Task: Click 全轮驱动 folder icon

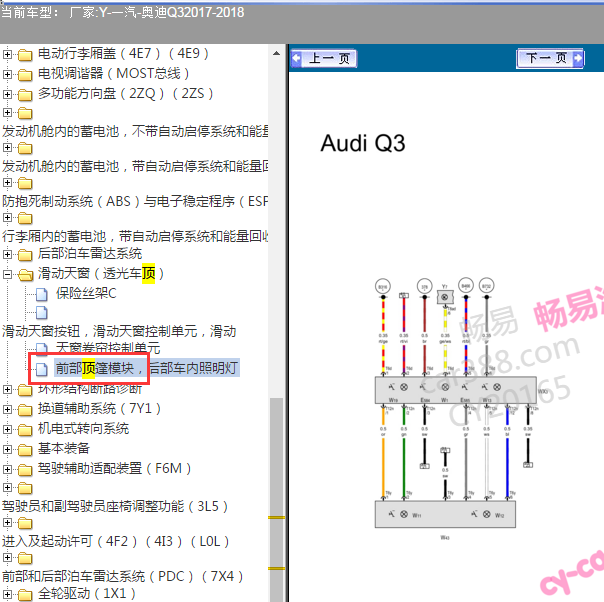Action: [x=25, y=595]
